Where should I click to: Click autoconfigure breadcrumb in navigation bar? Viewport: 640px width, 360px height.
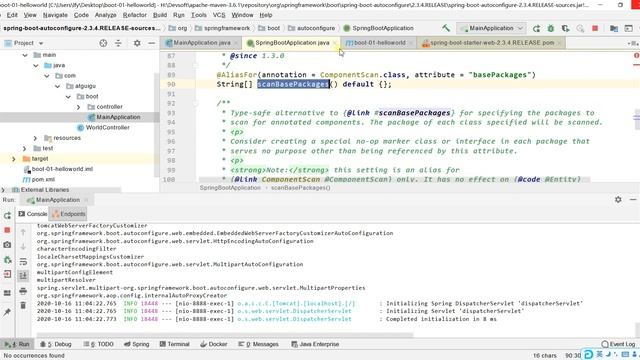tap(311, 28)
